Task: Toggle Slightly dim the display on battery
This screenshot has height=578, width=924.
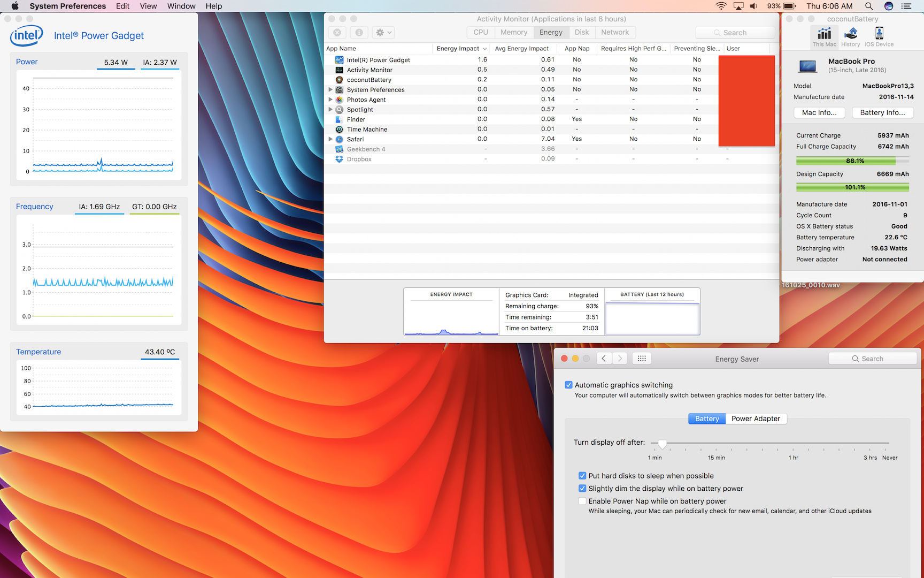Action: (582, 489)
